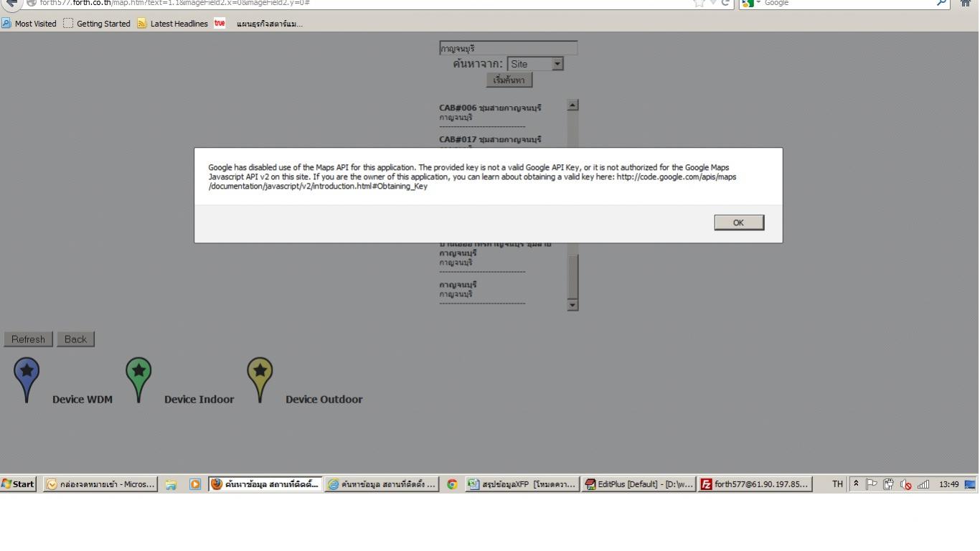Click OK in the Google Maps API dialog

pyautogui.click(x=739, y=222)
